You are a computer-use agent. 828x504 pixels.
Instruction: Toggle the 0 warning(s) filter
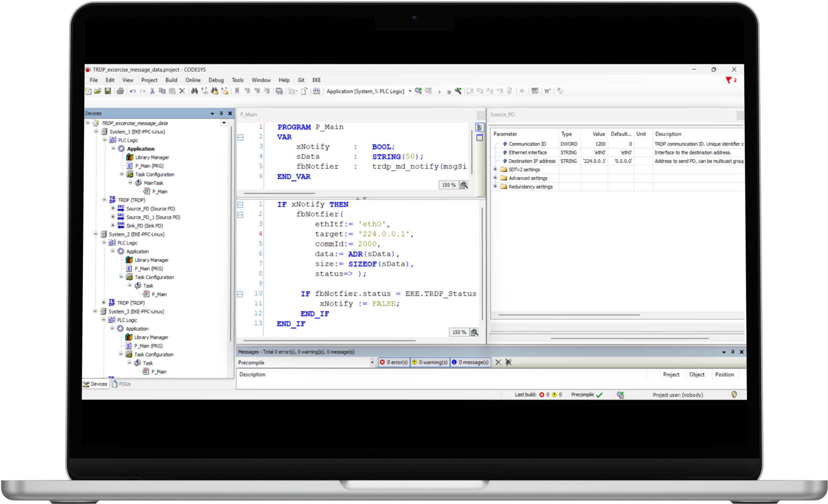pos(429,362)
